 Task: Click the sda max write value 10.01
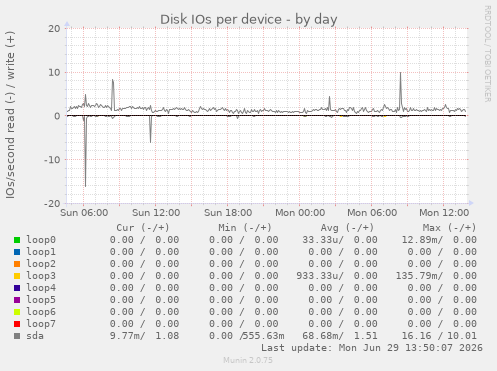click(462, 336)
